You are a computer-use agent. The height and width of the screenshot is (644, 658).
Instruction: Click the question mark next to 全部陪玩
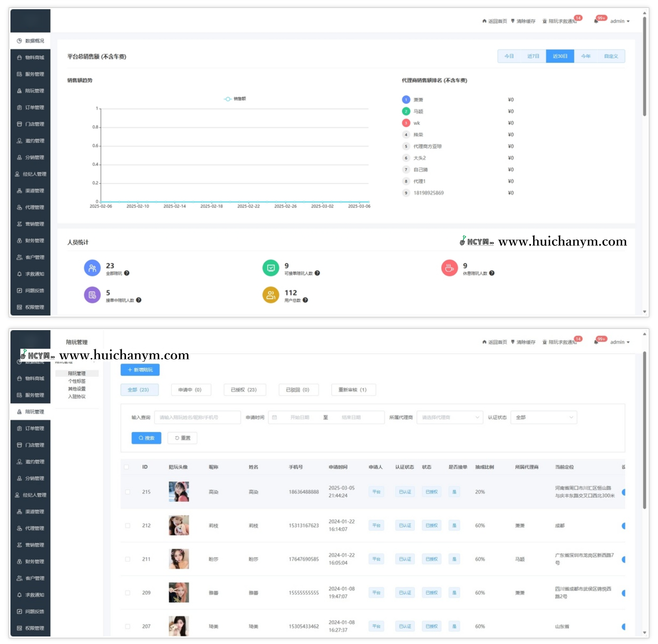pos(127,273)
